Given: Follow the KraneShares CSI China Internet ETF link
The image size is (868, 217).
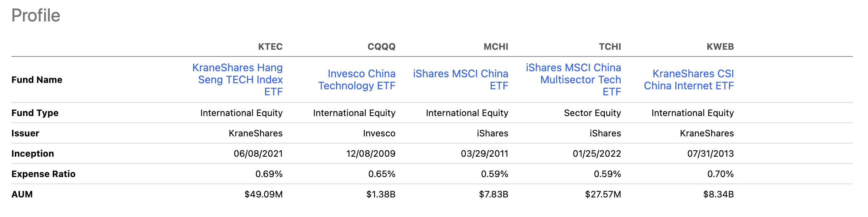Looking at the screenshot, I should click(x=689, y=79).
